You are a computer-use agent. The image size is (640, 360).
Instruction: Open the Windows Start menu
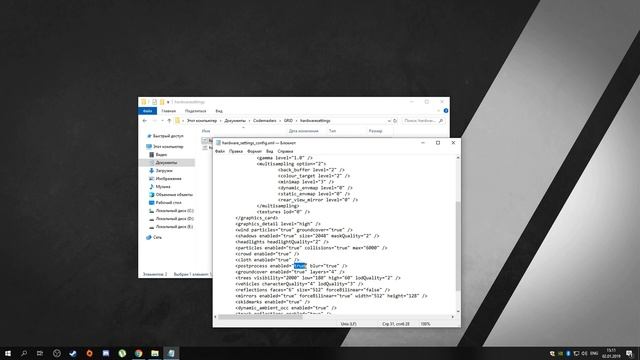click(x=8, y=353)
